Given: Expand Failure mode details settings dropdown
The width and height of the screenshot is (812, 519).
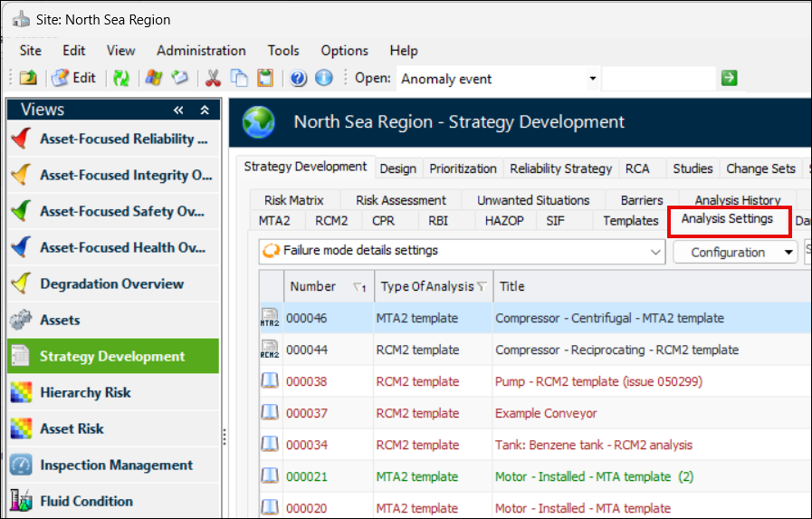Looking at the screenshot, I should [657, 252].
